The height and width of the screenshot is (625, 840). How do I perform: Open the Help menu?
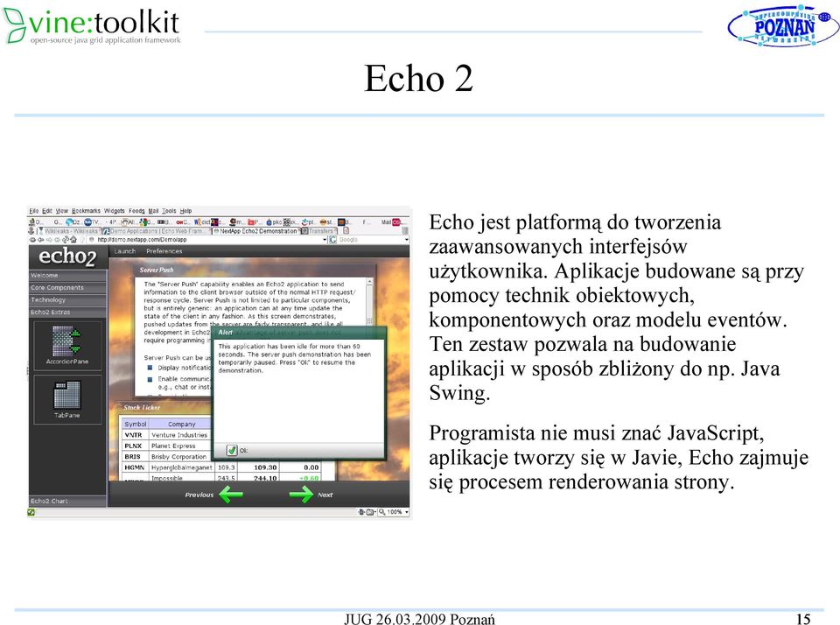coord(185,211)
